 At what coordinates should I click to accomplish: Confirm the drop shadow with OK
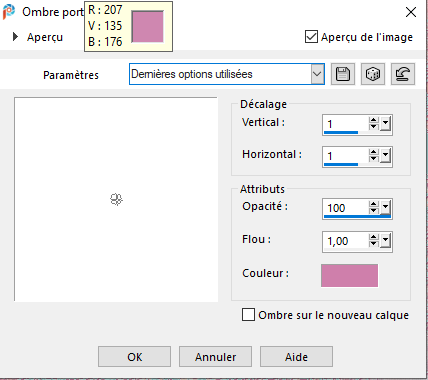134,357
